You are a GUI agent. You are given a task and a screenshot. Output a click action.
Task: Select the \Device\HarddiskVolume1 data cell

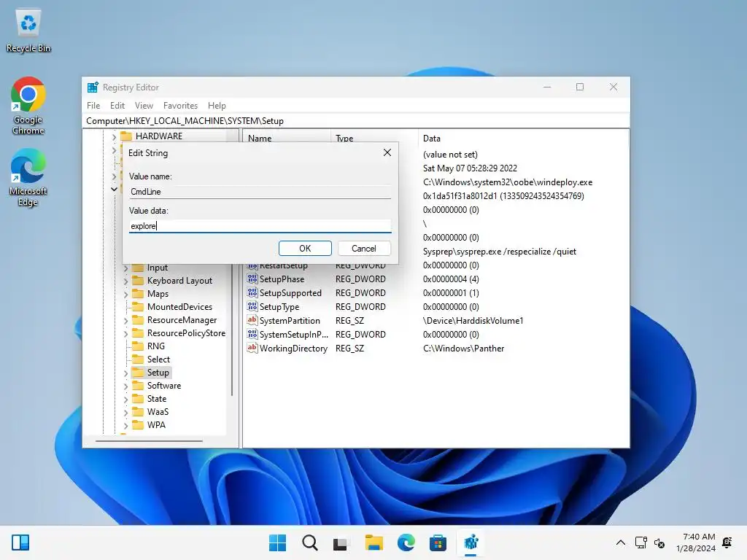[473, 321]
